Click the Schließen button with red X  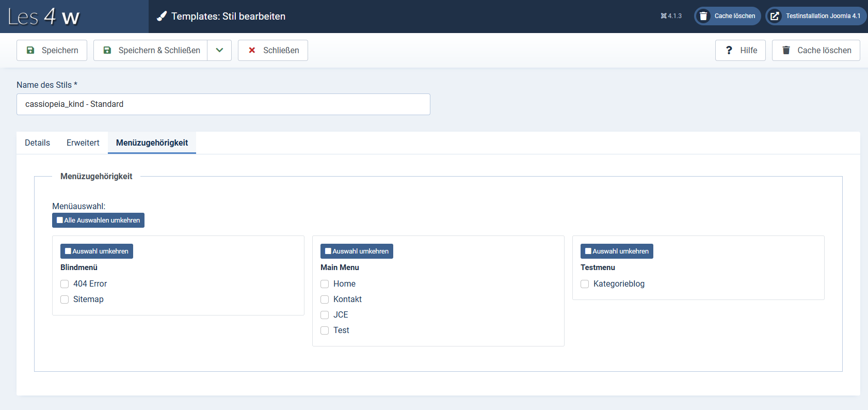(x=273, y=50)
